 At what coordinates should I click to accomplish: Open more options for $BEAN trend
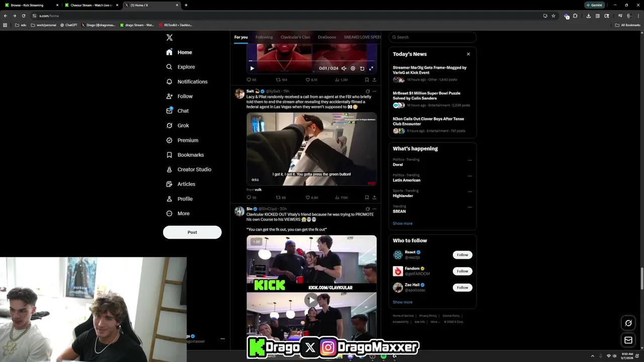[x=470, y=207]
